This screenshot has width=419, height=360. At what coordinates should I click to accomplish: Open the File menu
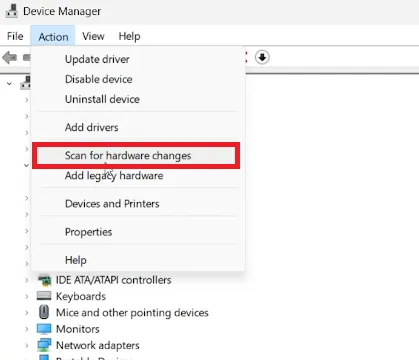pyautogui.click(x=15, y=36)
